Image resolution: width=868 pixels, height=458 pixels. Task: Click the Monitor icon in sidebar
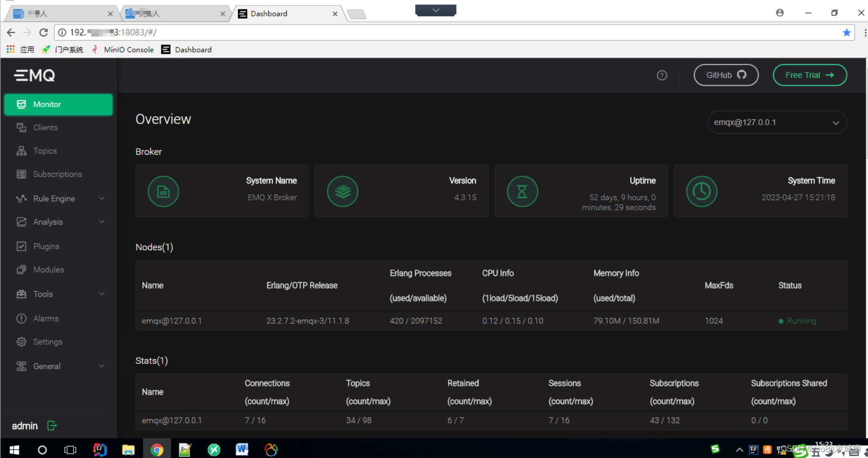(x=21, y=104)
